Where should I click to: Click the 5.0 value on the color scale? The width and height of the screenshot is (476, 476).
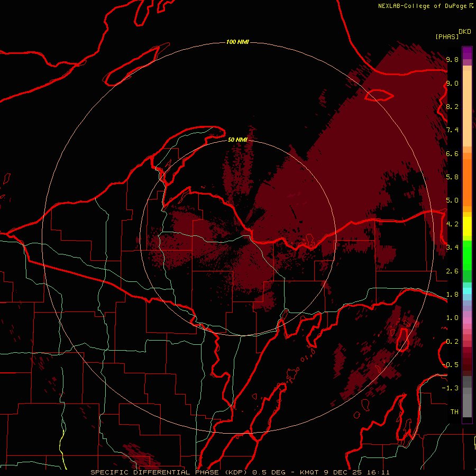452,200
